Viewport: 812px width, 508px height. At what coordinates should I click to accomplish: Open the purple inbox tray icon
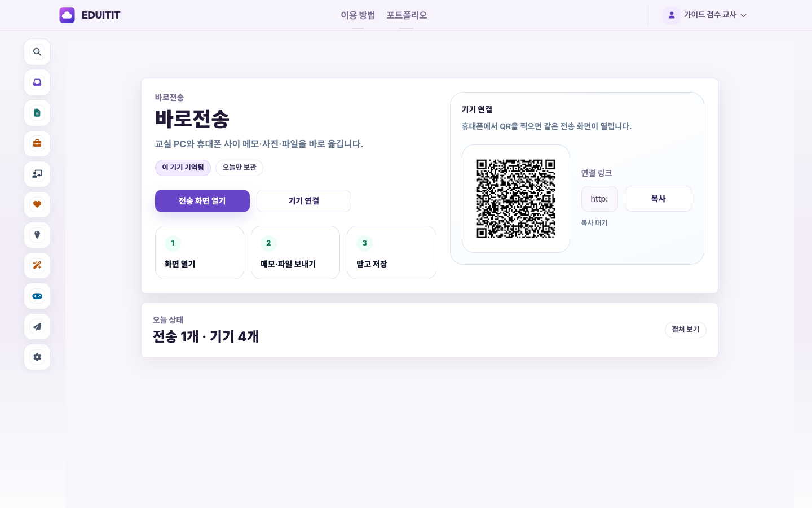click(37, 82)
